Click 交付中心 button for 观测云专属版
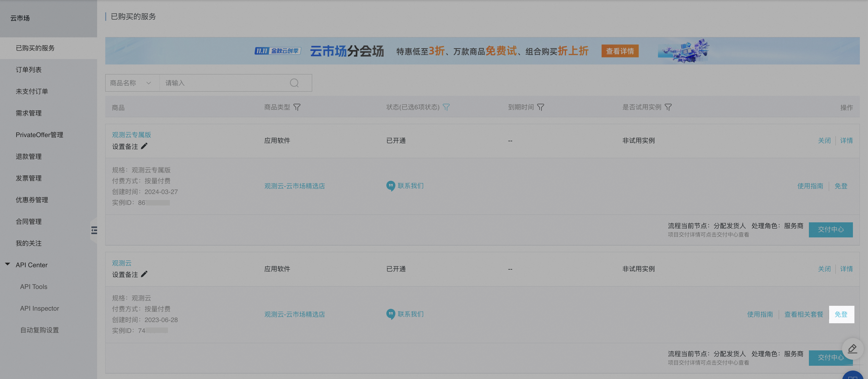868x379 pixels. pos(831,230)
